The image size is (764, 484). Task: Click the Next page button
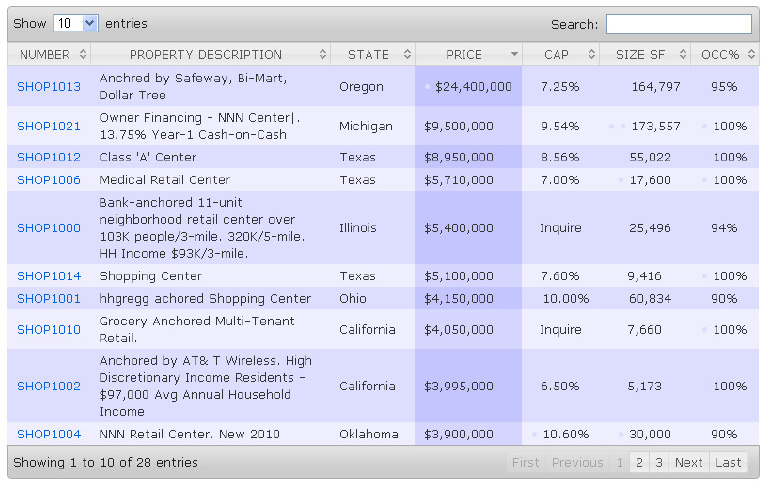[x=689, y=462]
